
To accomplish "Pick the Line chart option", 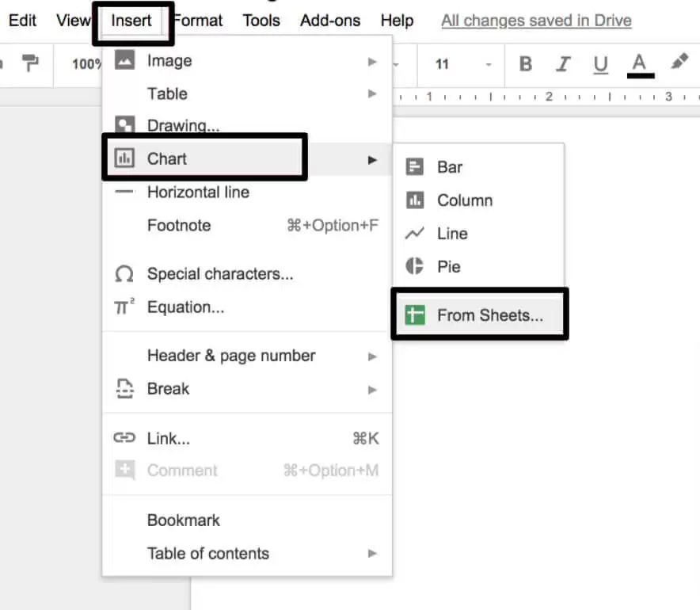I will [451, 234].
